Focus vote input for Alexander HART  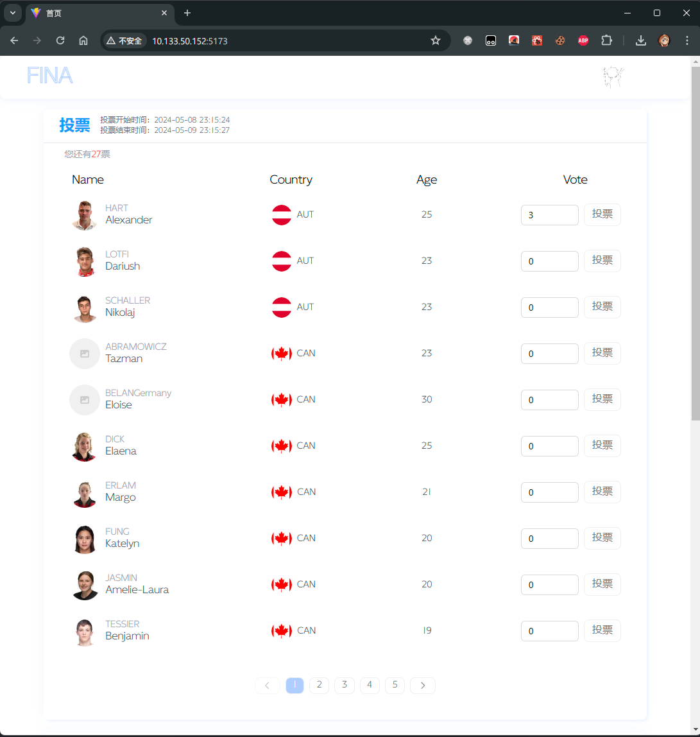pyautogui.click(x=549, y=215)
